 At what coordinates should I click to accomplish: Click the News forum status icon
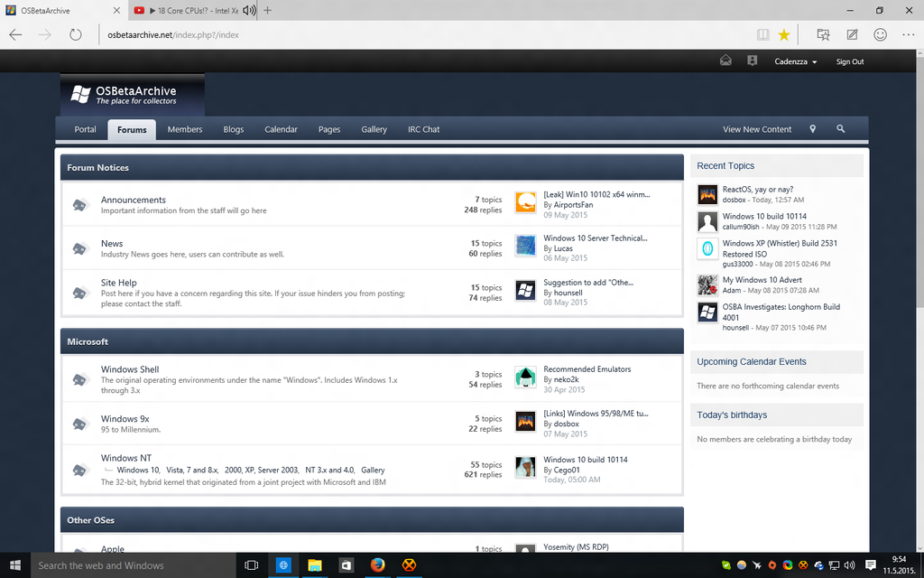(79, 248)
